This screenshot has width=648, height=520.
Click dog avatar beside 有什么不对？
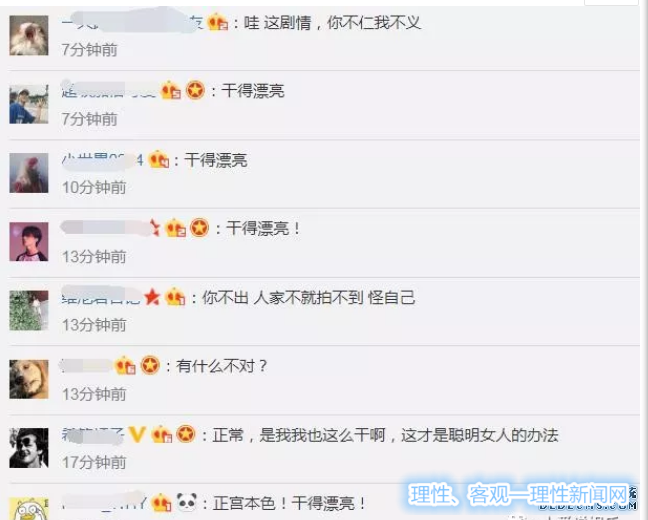pyautogui.click(x=29, y=379)
